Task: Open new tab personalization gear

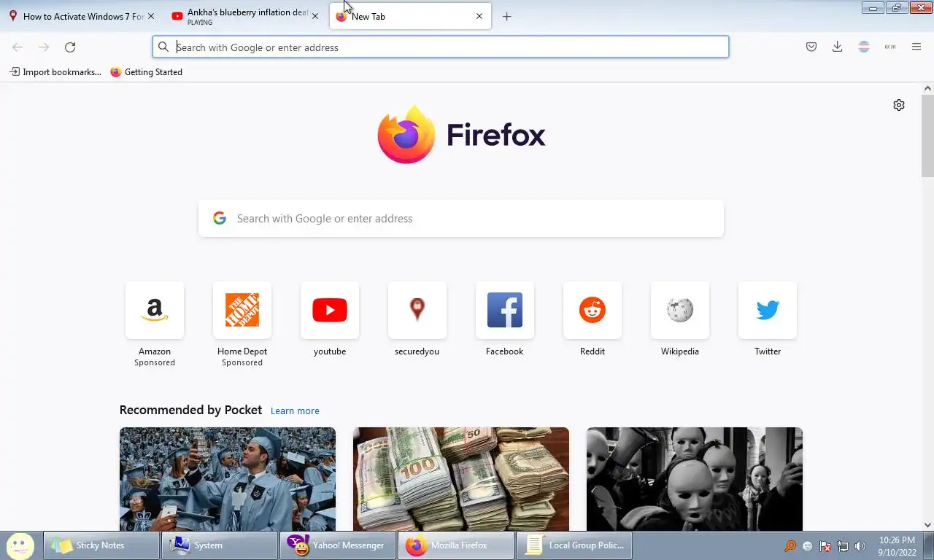Action: (x=899, y=105)
